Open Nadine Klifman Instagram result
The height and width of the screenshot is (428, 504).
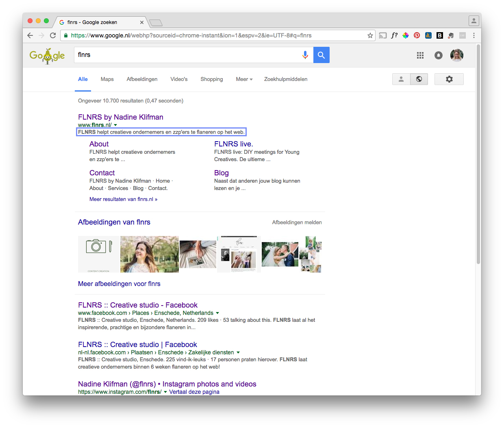pyautogui.click(x=167, y=384)
